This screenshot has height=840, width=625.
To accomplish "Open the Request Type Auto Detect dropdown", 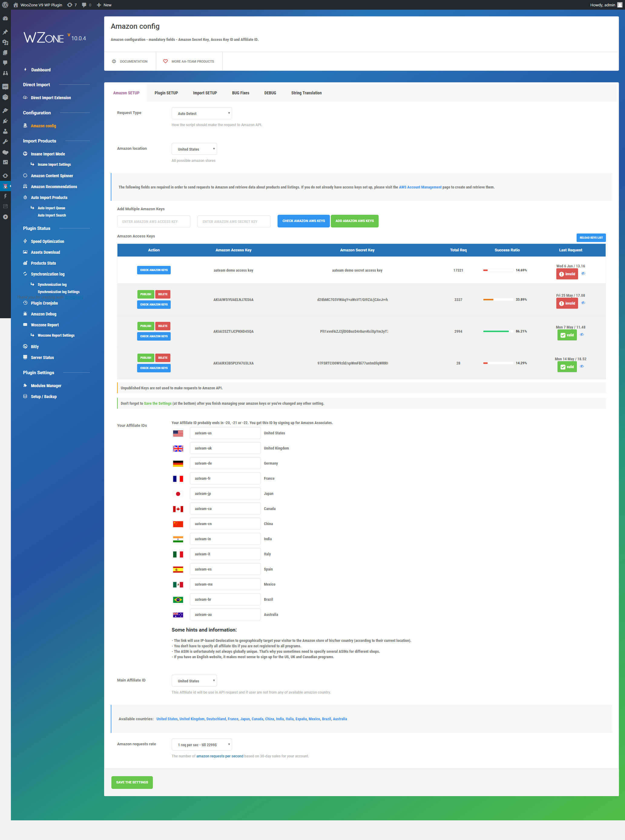I will pyautogui.click(x=202, y=113).
